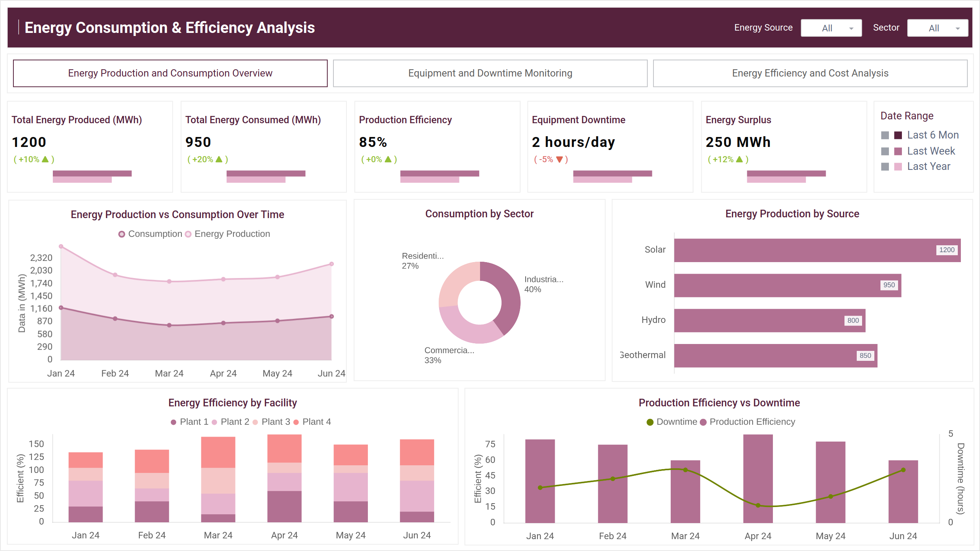
Task: Click the Hydro production bar
Action: [x=770, y=321]
